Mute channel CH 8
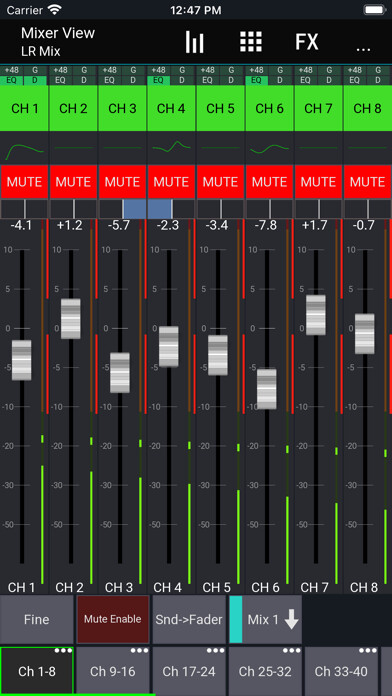Viewport: 392px width, 696px height. pyautogui.click(x=367, y=182)
